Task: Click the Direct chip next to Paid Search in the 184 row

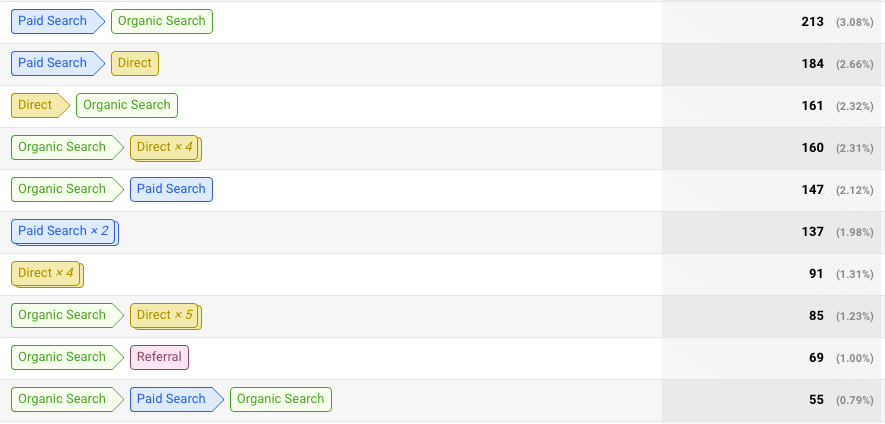Action: [x=135, y=63]
